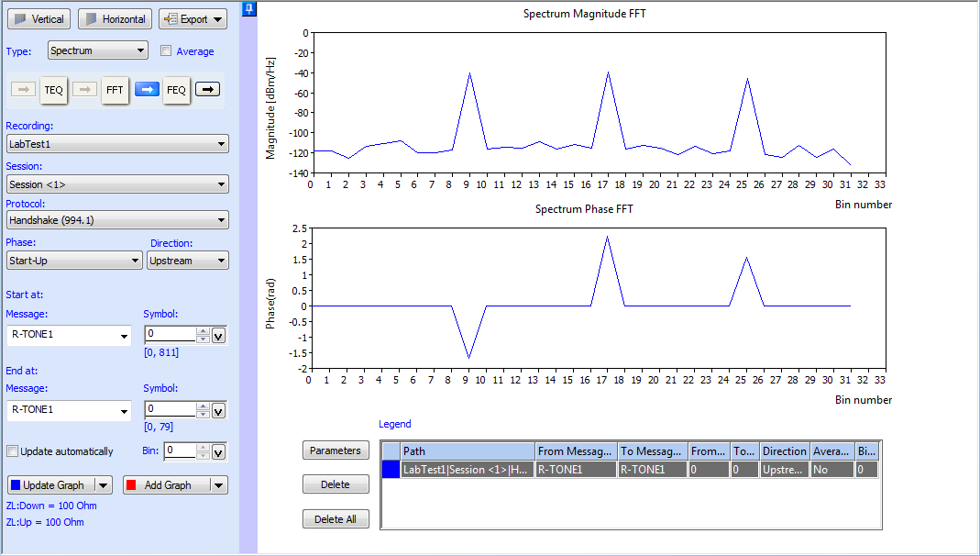Viewport: 980px width, 556px height.
Task: Open the Export dropdown button
Action: point(193,19)
